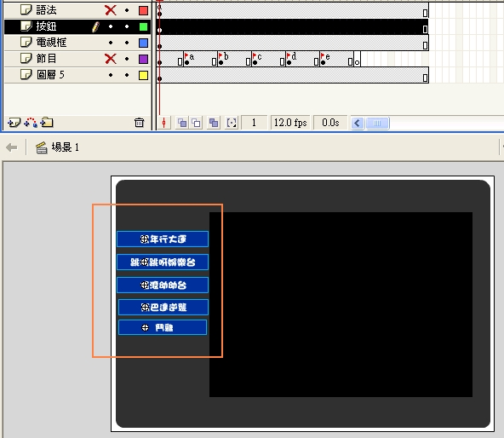Lock the 按鈕 layer

pyautogui.click(x=127, y=26)
